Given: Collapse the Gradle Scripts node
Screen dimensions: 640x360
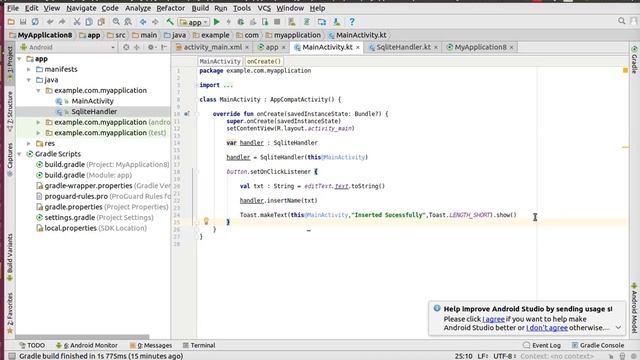Looking at the screenshot, I should pyautogui.click(x=20, y=154).
